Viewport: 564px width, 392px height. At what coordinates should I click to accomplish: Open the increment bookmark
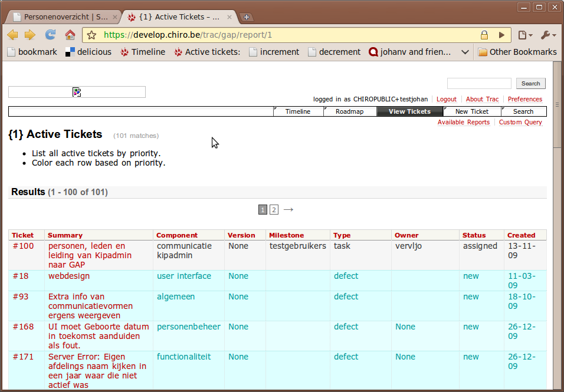pyautogui.click(x=274, y=52)
